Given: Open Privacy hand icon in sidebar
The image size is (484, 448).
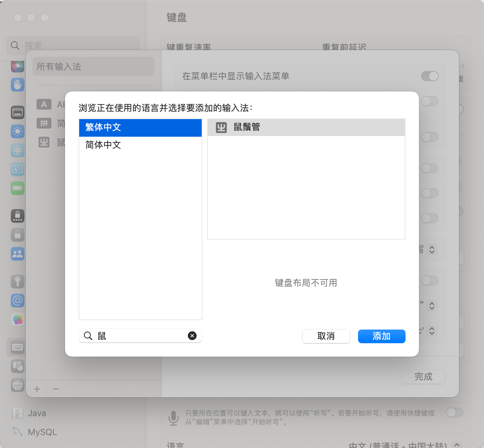Looking at the screenshot, I should pyautogui.click(x=18, y=85).
